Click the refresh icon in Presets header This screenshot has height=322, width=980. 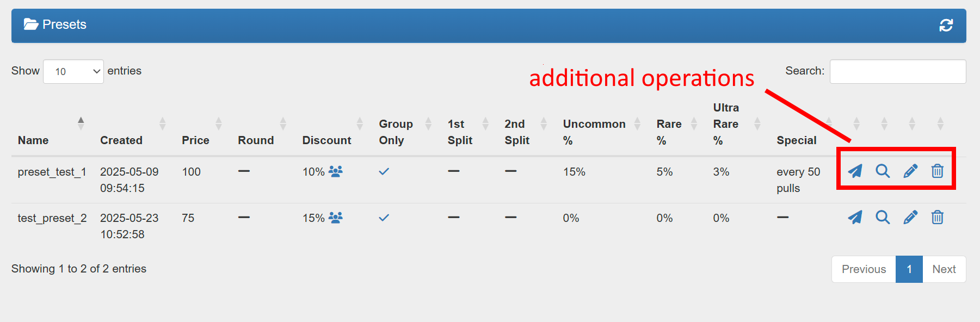pyautogui.click(x=946, y=25)
